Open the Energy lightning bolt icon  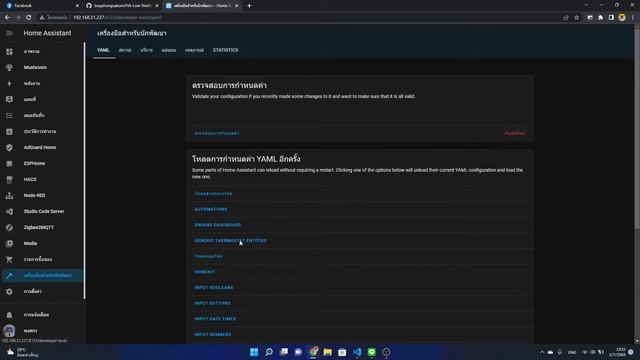point(9,83)
